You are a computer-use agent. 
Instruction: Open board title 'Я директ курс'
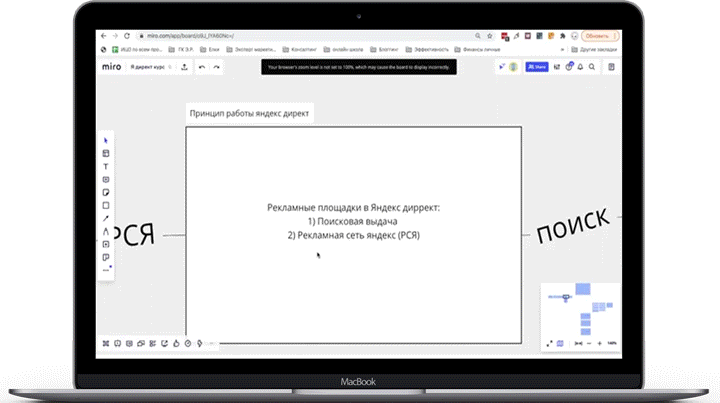pos(148,67)
